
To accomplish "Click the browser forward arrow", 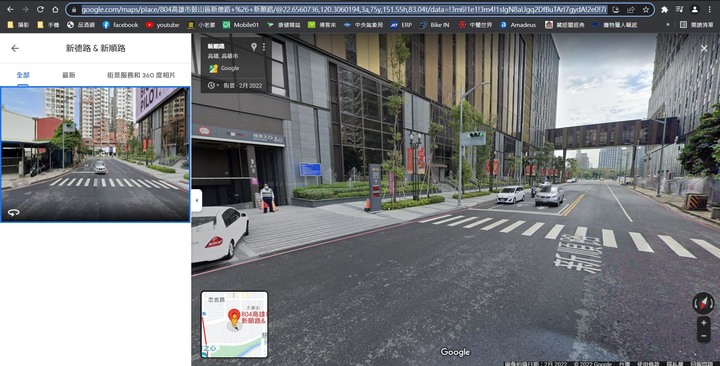I will [x=25, y=9].
